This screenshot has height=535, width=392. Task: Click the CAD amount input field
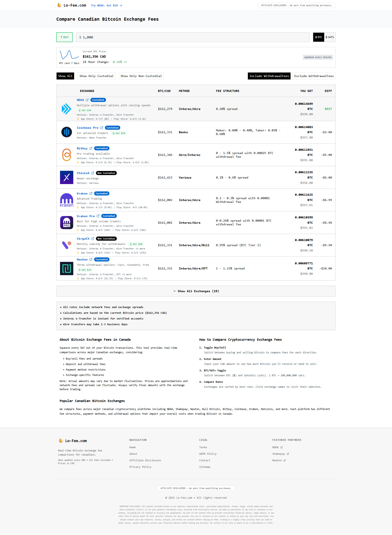193,37
